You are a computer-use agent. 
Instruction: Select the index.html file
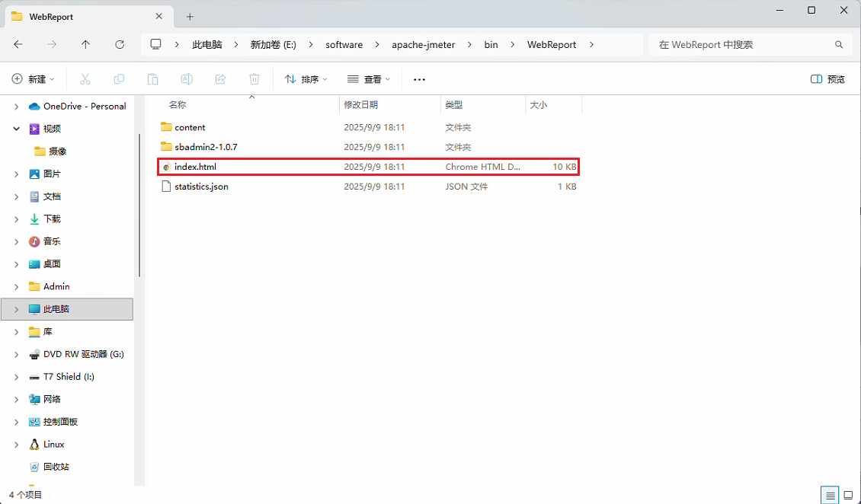pos(197,167)
